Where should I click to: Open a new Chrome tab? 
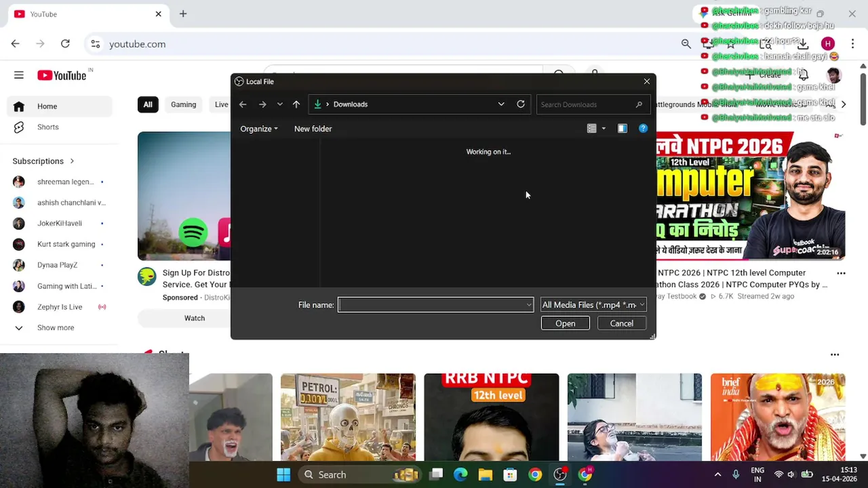click(183, 14)
